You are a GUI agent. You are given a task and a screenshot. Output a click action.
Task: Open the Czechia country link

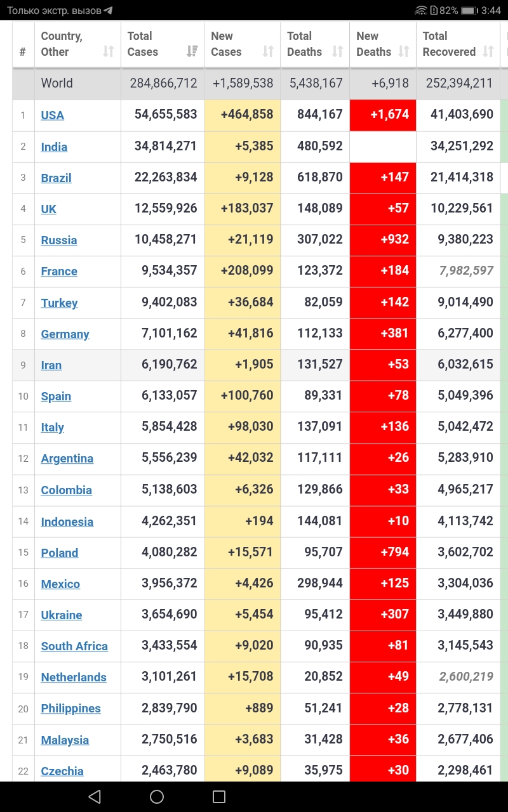[x=62, y=771]
